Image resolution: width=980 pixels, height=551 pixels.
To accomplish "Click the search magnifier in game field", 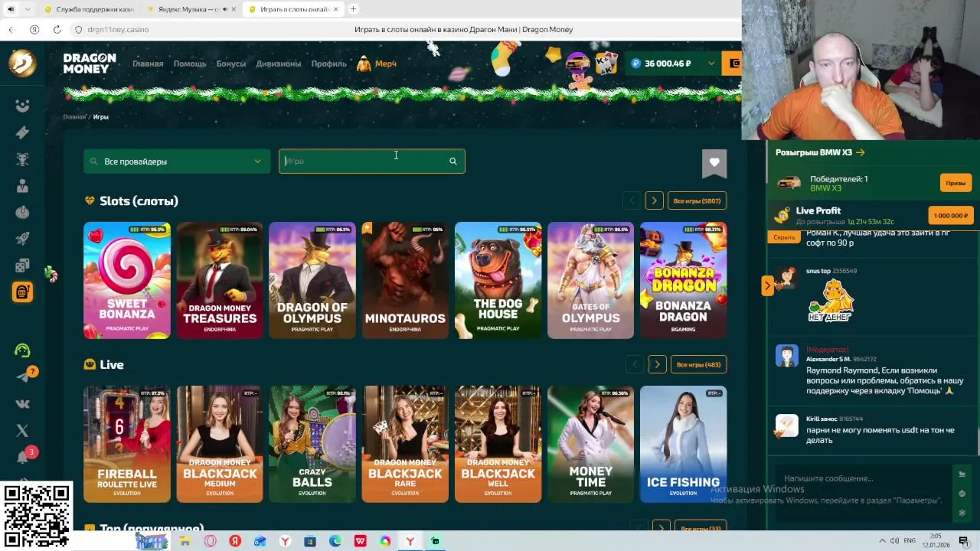I will coord(452,161).
